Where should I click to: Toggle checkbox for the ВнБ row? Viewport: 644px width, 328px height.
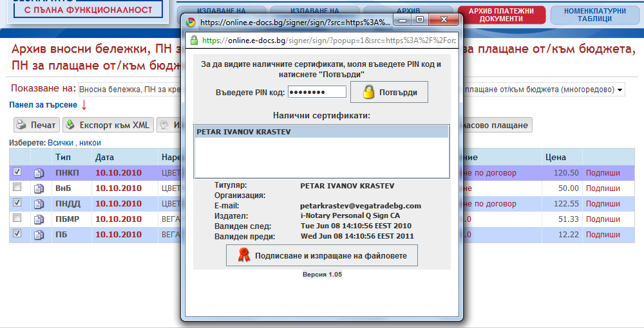(x=17, y=187)
